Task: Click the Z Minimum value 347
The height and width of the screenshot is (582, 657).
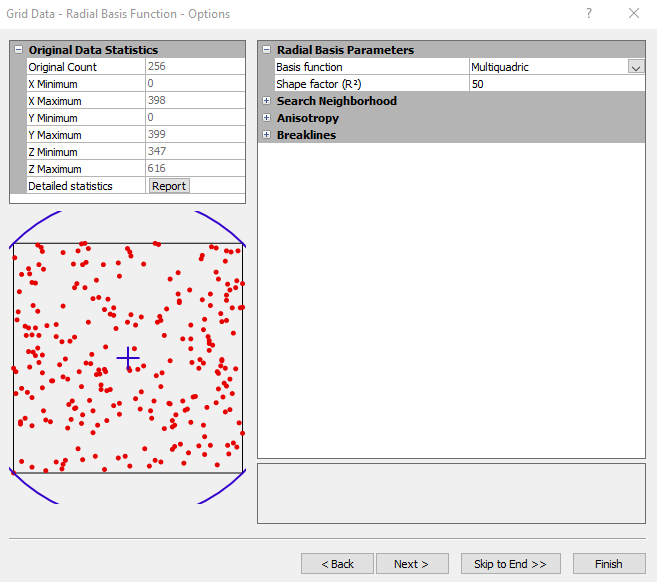Action: coord(157,151)
